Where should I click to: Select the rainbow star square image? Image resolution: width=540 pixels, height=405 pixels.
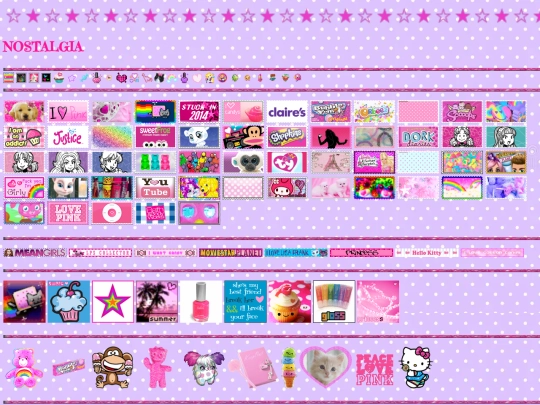pyautogui.click(x=113, y=302)
